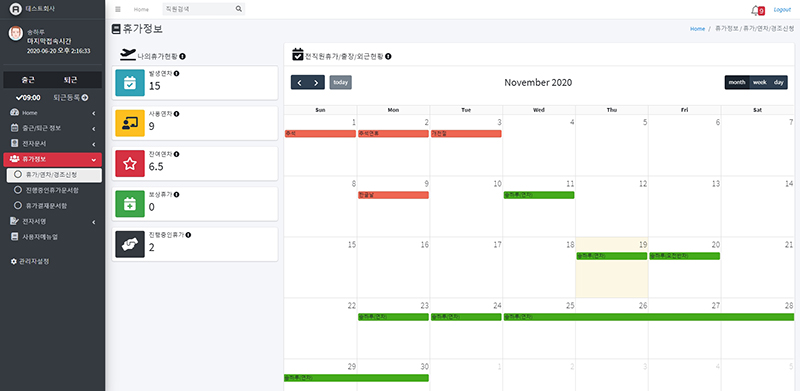Image resolution: width=800 pixels, height=391 pixels.
Task: Click the 퇴근 button
Action: pyautogui.click(x=70, y=80)
